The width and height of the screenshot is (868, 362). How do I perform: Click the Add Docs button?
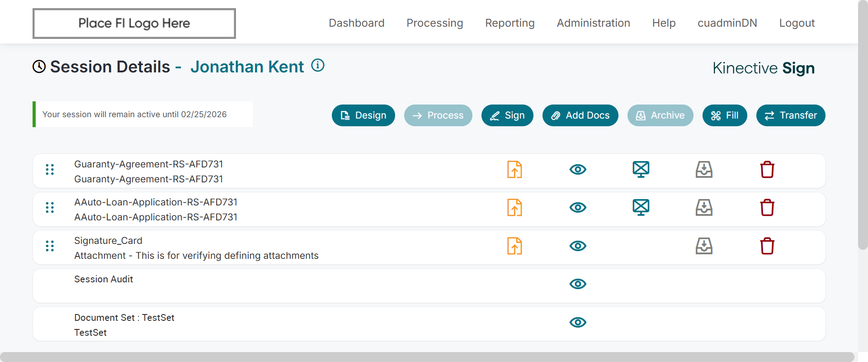click(x=580, y=115)
